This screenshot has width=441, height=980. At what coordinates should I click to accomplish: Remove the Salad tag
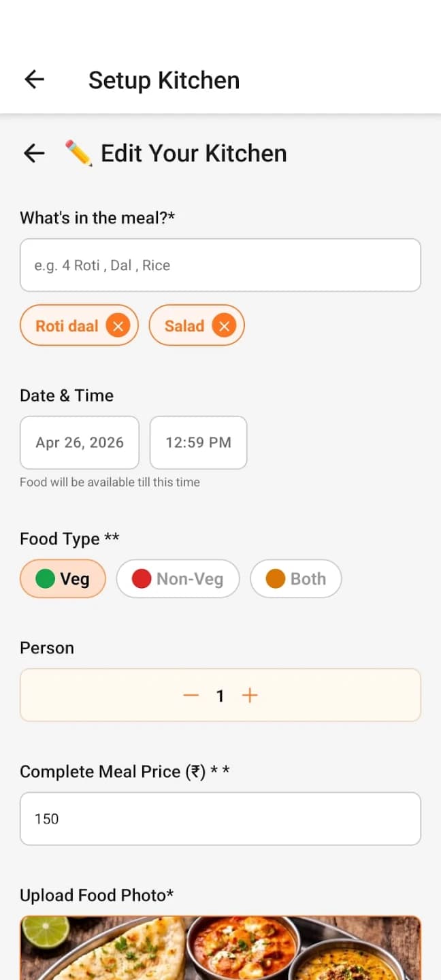click(223, 326)
